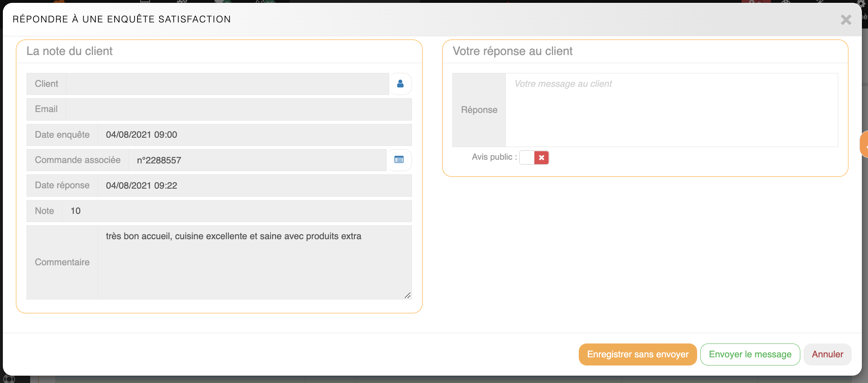Select the empty Client field
Viewport: 868px width, 383px height.
[227, 84]
